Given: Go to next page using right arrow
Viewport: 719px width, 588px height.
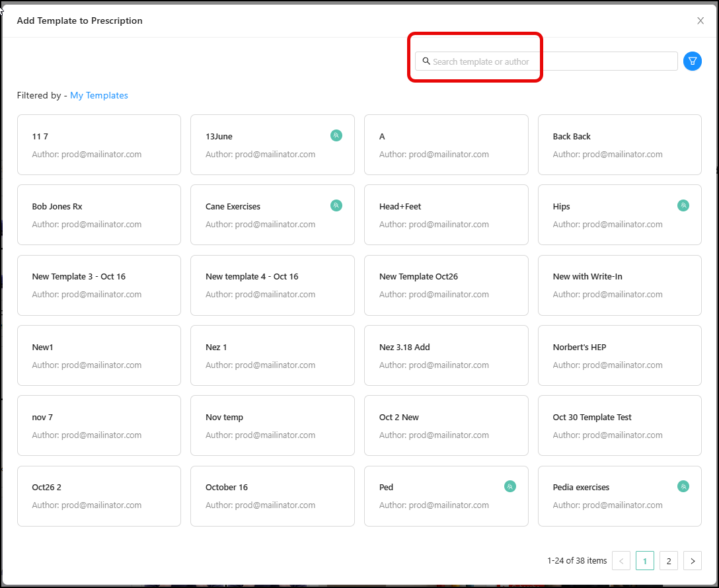Looking at the screenshot, I should pyautogui.click(x=692, y=561).
